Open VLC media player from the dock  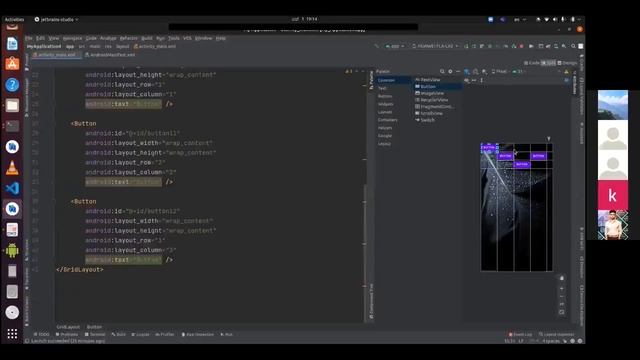coord(12,167)
